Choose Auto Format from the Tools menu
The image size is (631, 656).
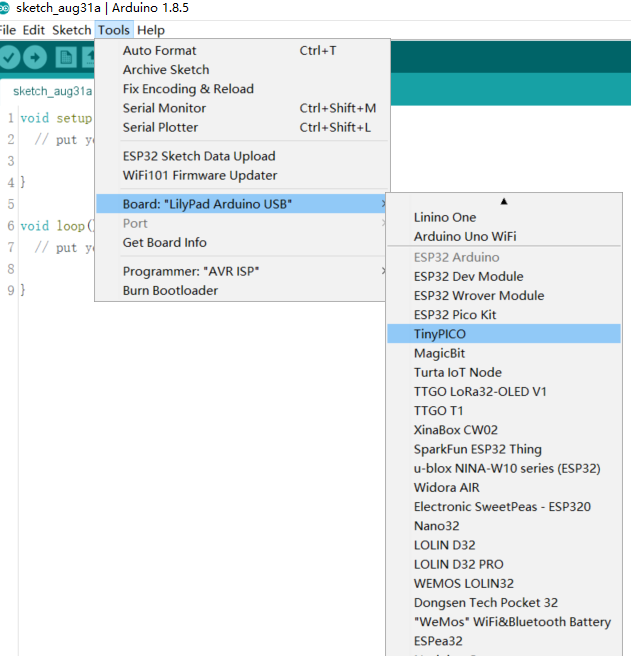[242, 51]
